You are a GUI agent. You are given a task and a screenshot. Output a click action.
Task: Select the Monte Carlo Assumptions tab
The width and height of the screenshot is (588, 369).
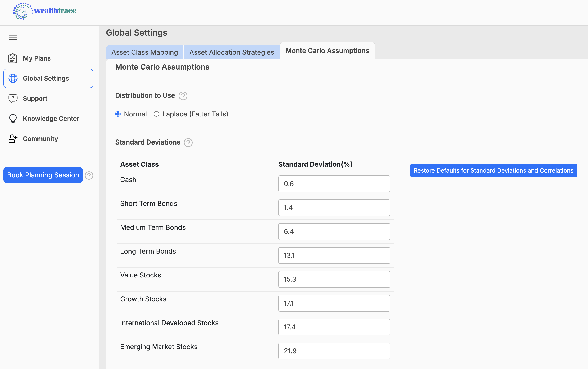click(327, 50)
